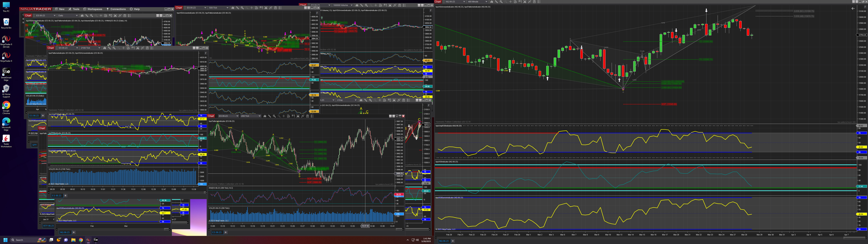Open Drawing Tools pencil icon in NQ 480 Minute chart
The width and height of the screenshot is (868, 244).
pos(496,2)
